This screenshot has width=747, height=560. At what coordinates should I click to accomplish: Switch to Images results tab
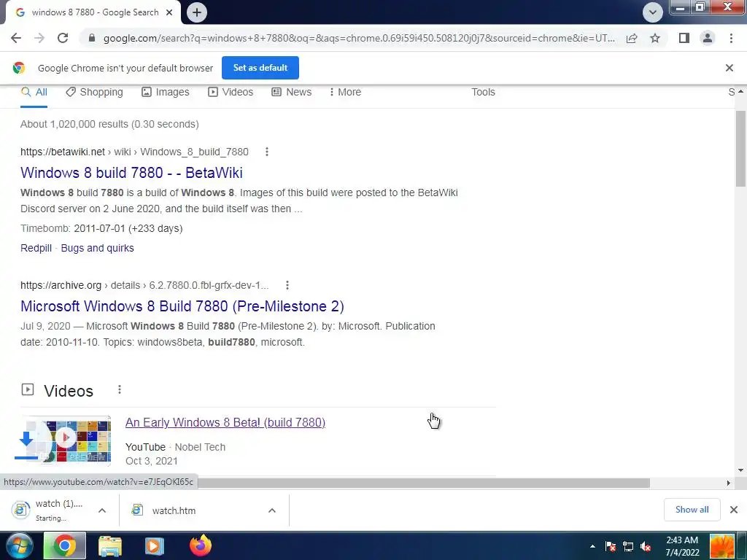pyautogui.click(x=166, y=92)
